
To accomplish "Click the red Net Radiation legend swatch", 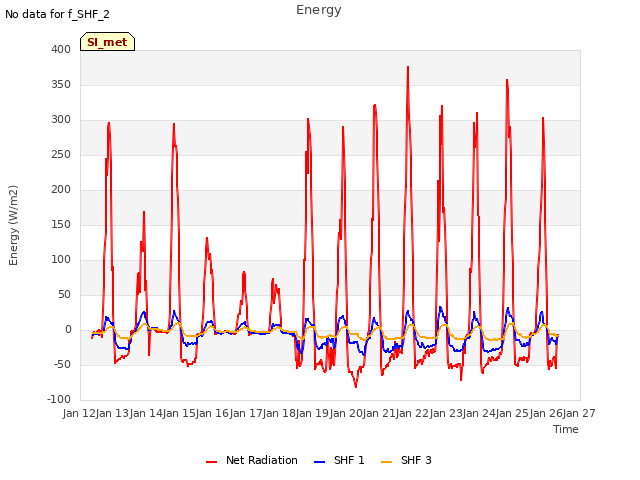I will pyautogui.click(x=211, y=462).
